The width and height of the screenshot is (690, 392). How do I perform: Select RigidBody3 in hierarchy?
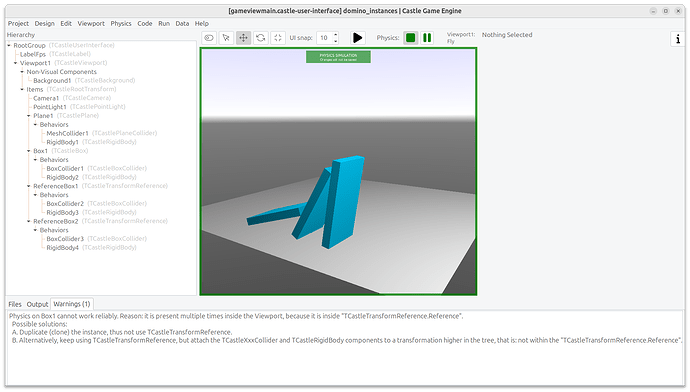(x=62, y=212)
